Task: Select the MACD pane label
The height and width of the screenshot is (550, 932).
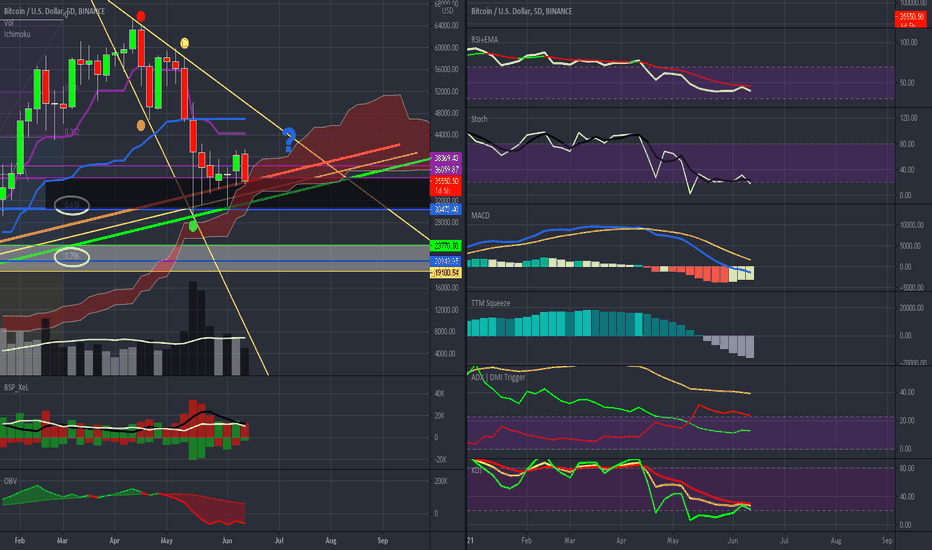Action: 480,215
